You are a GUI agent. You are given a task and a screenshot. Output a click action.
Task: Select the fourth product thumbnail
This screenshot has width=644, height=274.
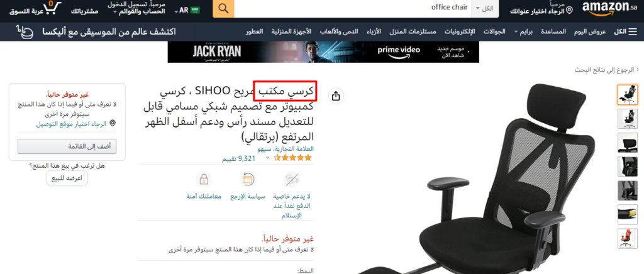[x=627, y=167]
